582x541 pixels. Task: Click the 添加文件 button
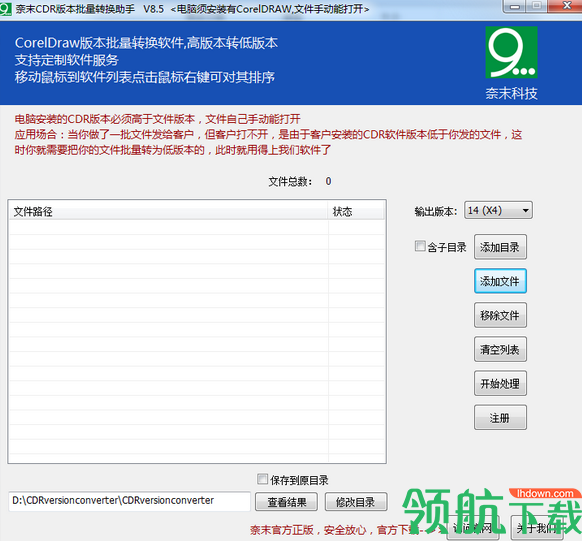[500, 281]
